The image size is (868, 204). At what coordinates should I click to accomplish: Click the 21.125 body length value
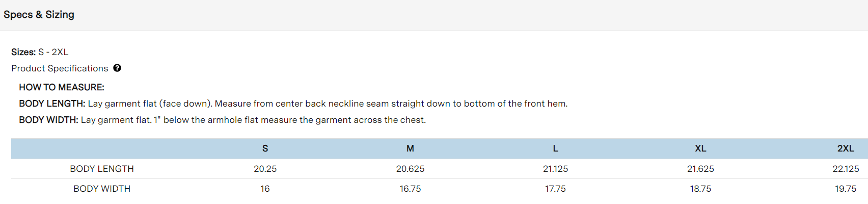tap(555, 169)
